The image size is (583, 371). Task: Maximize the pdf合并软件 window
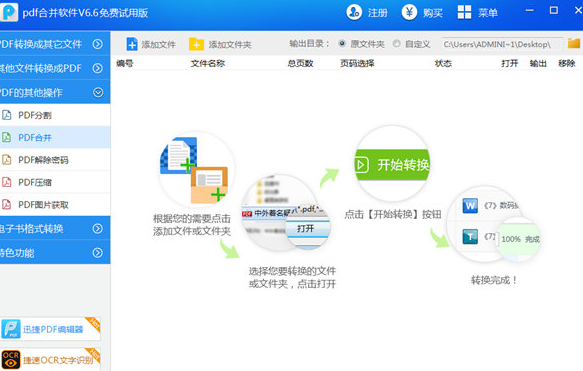coord(554,10)
